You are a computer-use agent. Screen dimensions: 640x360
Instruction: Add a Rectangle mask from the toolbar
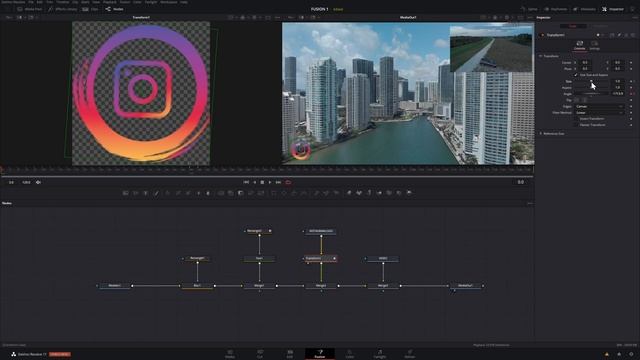coord(274,193)
